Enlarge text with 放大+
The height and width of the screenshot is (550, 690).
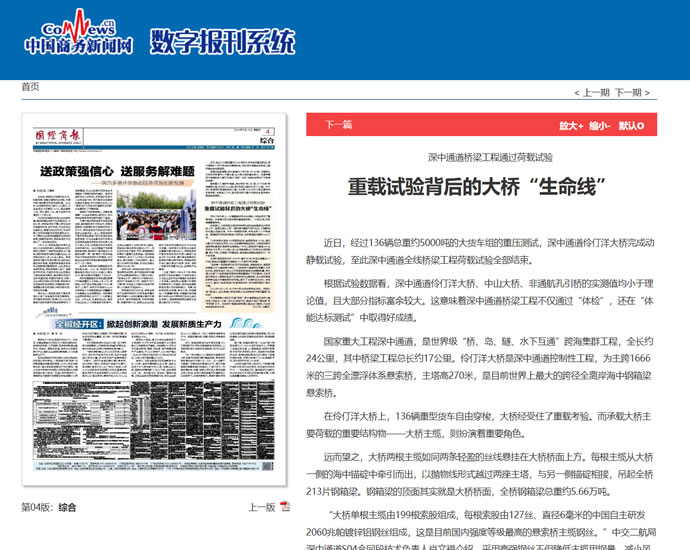point(570,126)
